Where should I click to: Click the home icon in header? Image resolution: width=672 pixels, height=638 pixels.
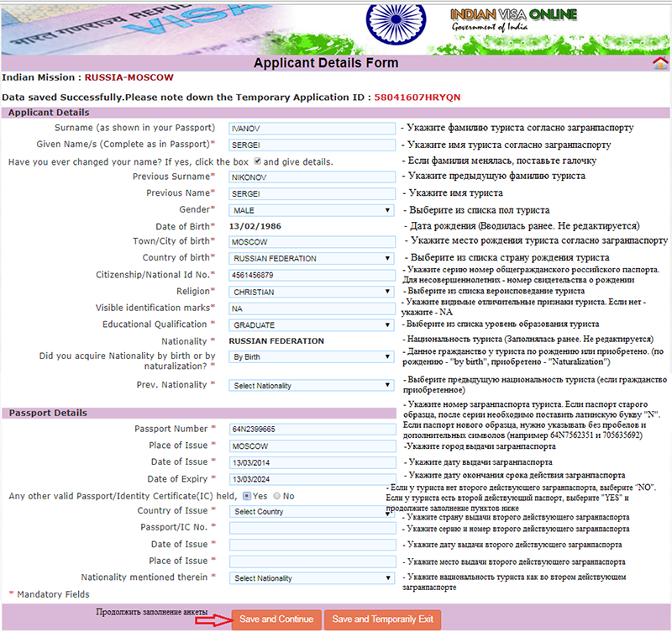(660, 63)
